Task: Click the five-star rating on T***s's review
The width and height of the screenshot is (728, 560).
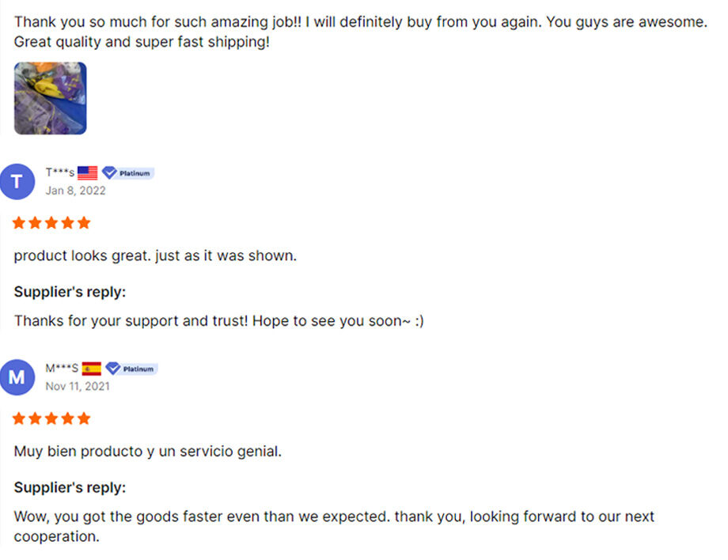Action: (x=51, y=223)
